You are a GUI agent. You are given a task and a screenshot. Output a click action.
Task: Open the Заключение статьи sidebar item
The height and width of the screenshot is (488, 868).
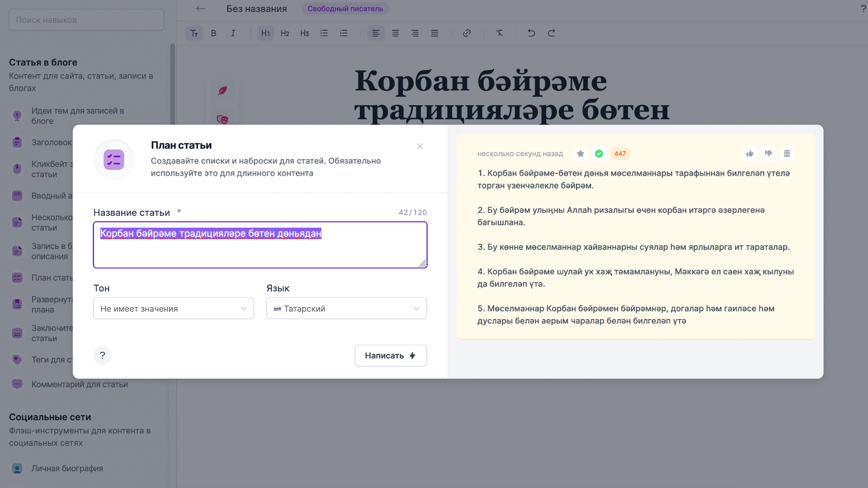(42, 333)
